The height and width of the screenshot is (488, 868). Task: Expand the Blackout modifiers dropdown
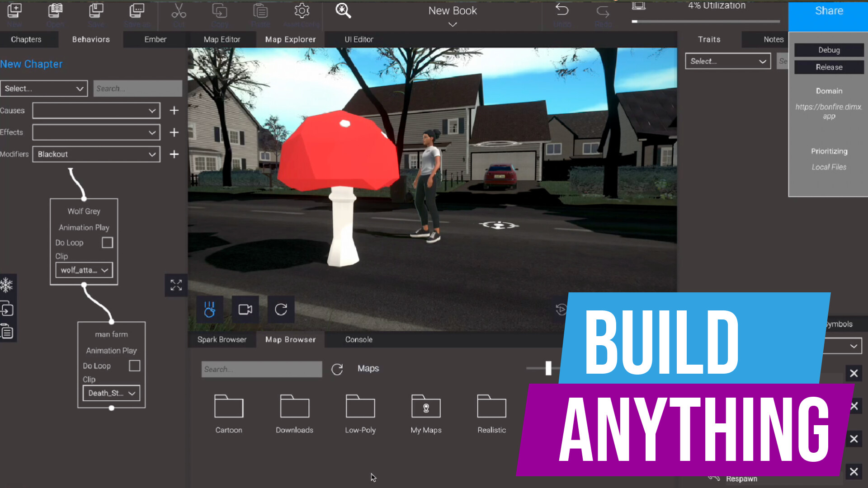point(96,155)
